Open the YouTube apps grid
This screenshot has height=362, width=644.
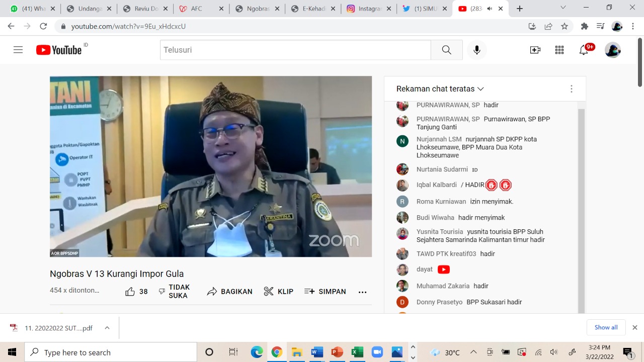coord(559,50)
